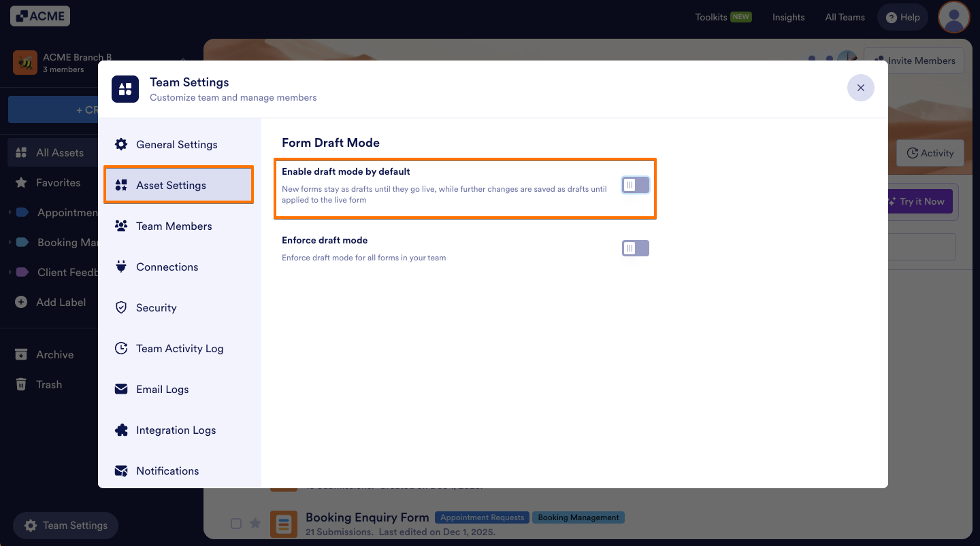The width and height of the screenshot is (980, 546).
Task: Click the Team Activity Log clock icon
Action: coord(121,348)
